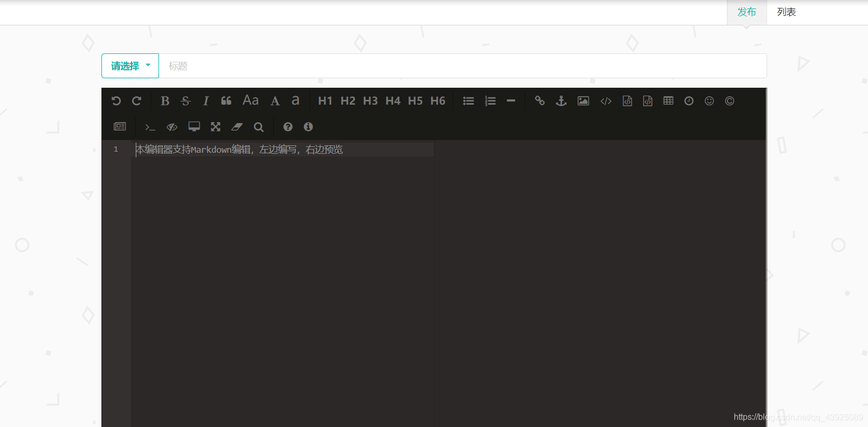Viewport: 868px width, 427px height.
Task: Capitalize first letters with Aa icon
Action: (250, 100)
